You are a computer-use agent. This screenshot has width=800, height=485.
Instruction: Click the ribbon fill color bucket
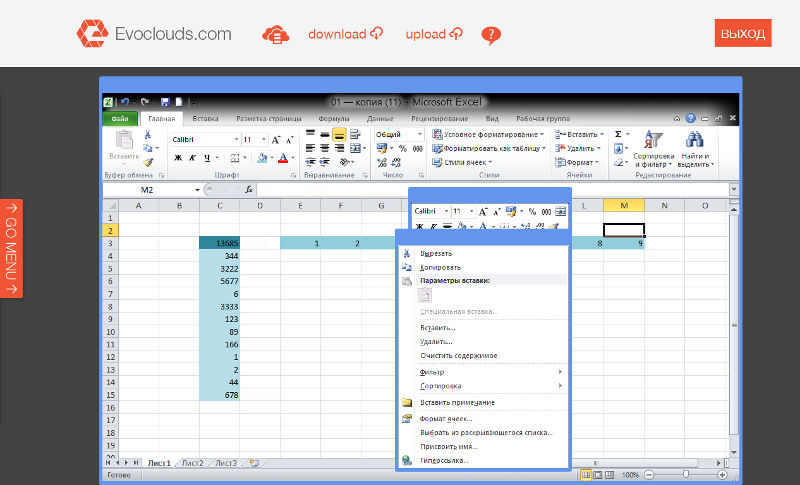262,158
